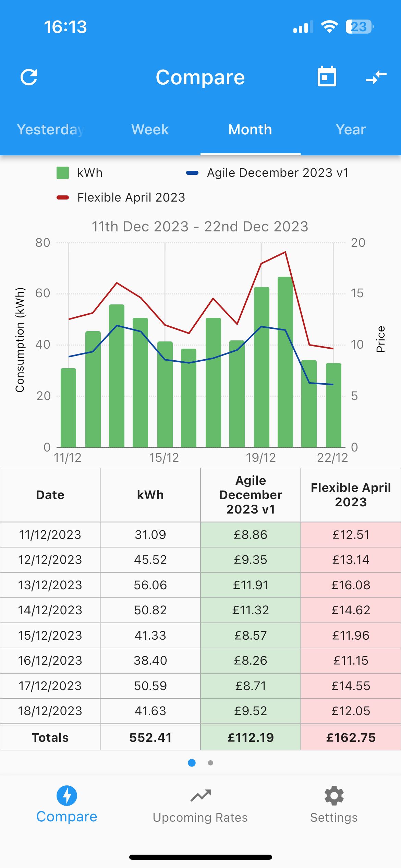Go to second page indicator dot
This screenshot has width=401, height=868.
(x=210, y=763)
